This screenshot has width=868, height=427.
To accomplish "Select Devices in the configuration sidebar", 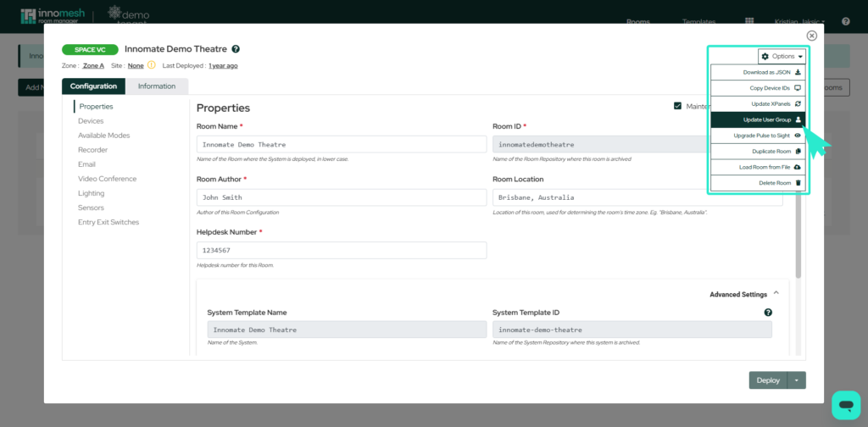I will (91, 121).
